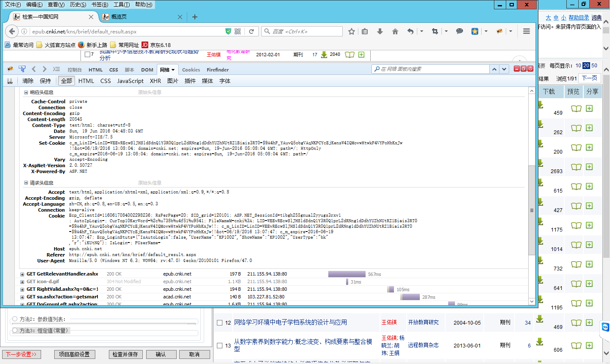Reload page with refresh icon in address bar
Screen dimensions: 610x364
(x=251, y=31)
